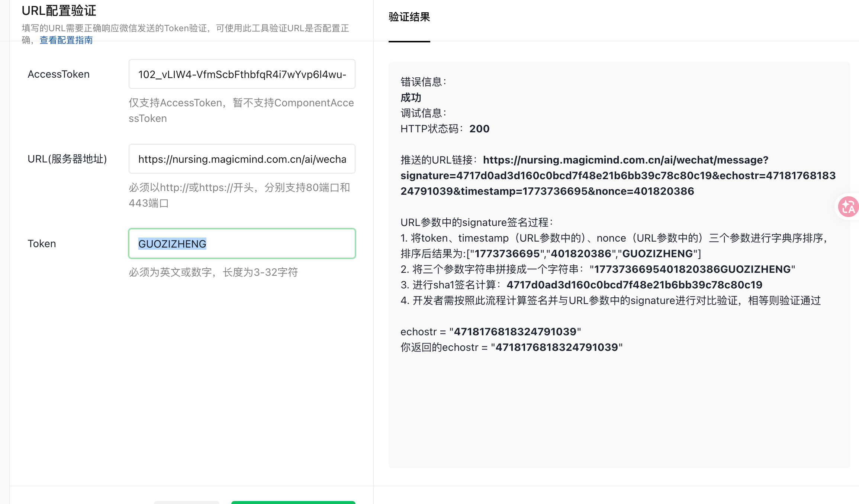This screenshot has width=859, height=504.
Task: Click the HTTP状态码 200 value
Action: 479,129
